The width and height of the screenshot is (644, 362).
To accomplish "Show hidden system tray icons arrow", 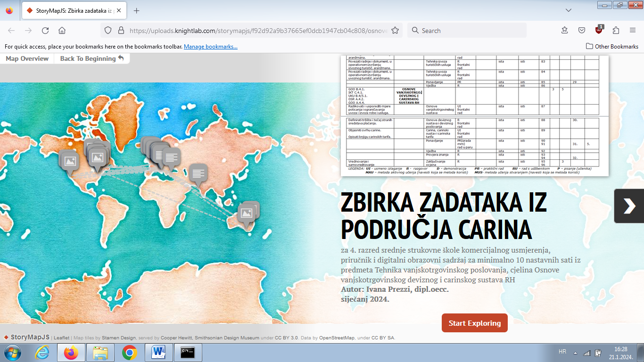I will click(575, 353).
